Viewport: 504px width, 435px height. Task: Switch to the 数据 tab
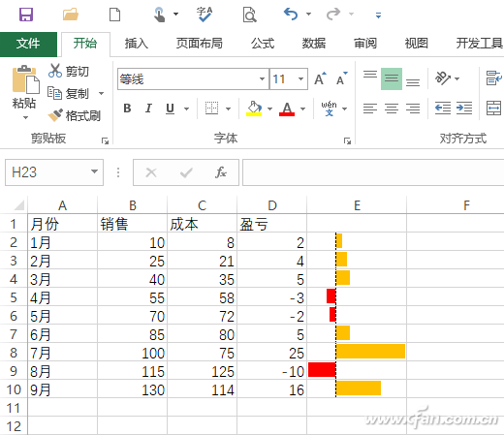(x=314, y=44)
